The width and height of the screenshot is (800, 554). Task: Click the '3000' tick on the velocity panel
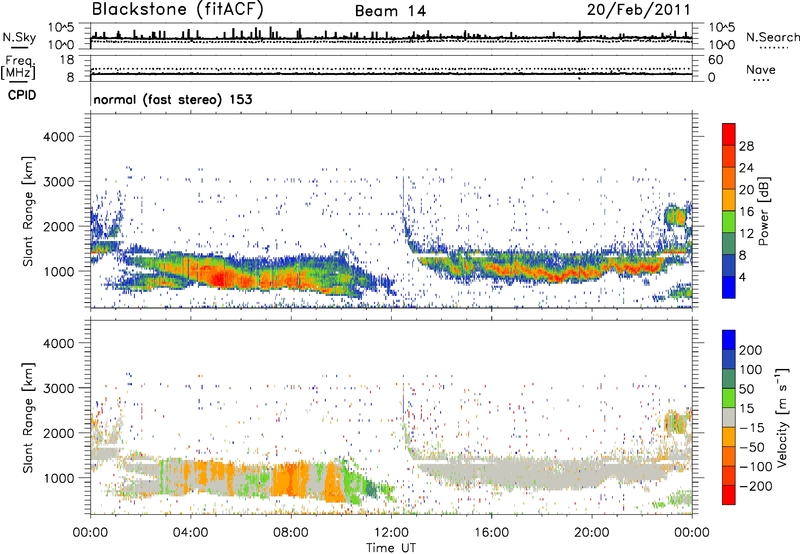pos(58,388)
